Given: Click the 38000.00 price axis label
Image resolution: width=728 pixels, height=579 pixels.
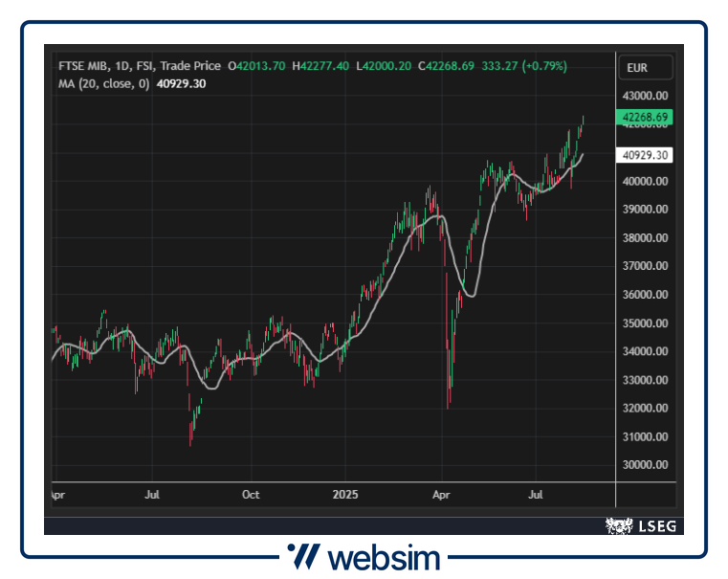Looking at the screenshot, I should pyautogui.click(x=645, y=237).
